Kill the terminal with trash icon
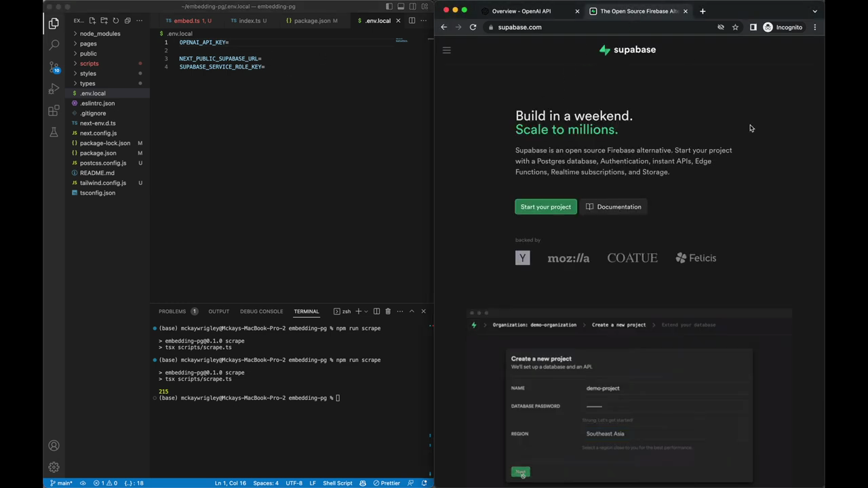This screenshot has width=868, height=488. (388, 311)
